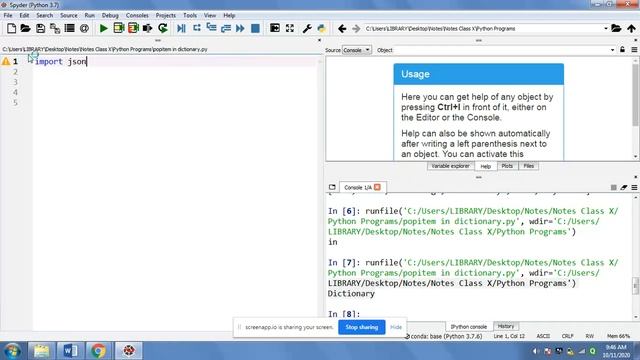Open the Source Console dropdown
The height and width of the screenshot is (360, 640).
[356, 50]
